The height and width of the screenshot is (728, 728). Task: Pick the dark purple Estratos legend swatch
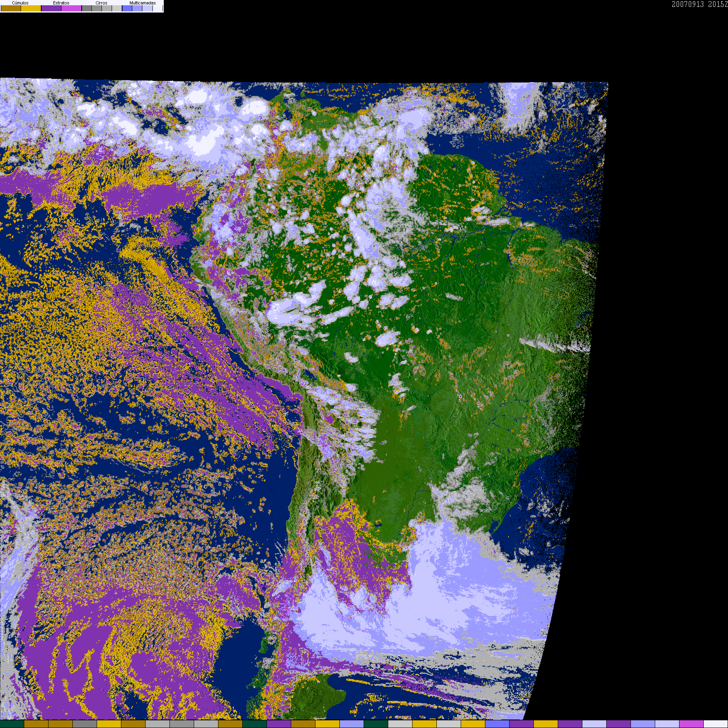[51, 8]
